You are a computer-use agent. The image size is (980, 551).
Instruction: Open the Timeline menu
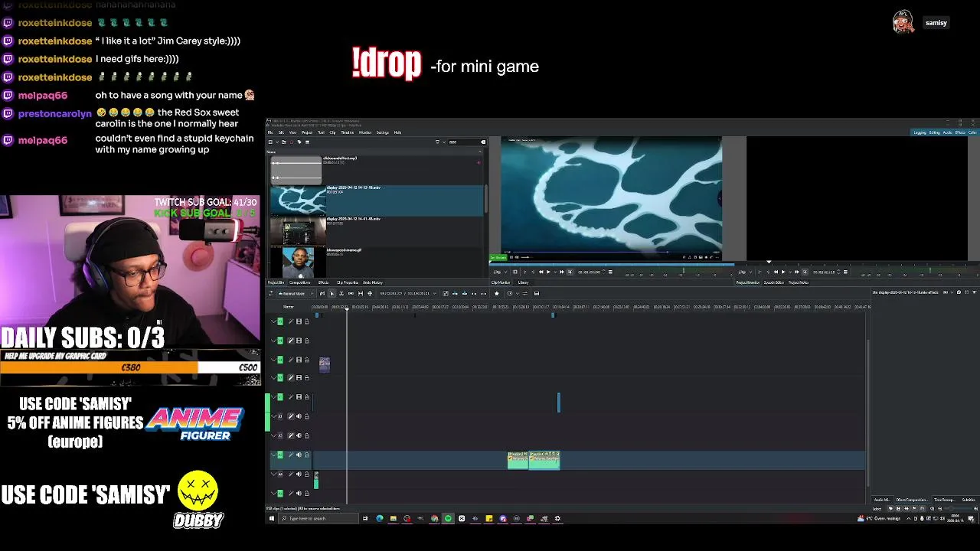[x=348, y=132]
